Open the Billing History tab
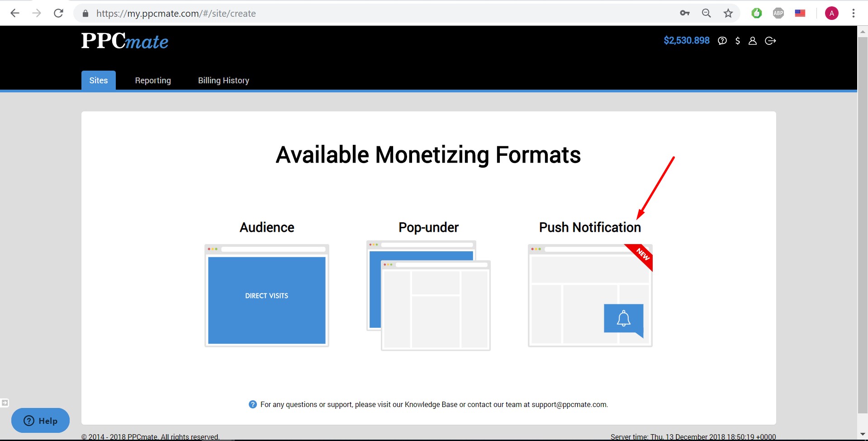 tap(223, 80)
